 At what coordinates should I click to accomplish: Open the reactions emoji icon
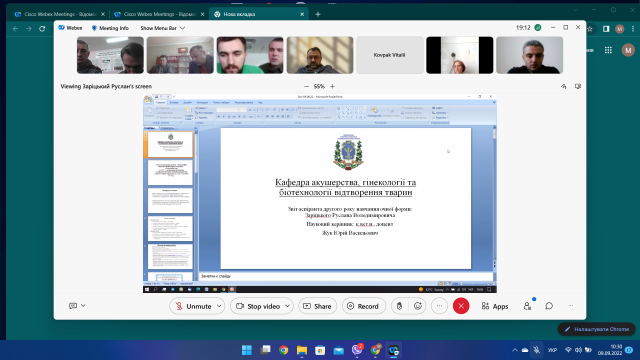tap(418, 306)
